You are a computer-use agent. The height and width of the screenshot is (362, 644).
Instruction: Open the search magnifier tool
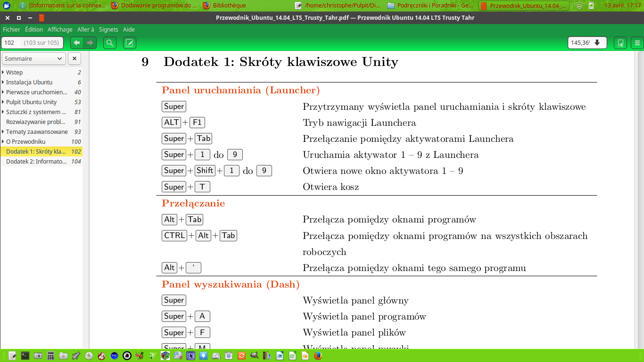[110, 43]
